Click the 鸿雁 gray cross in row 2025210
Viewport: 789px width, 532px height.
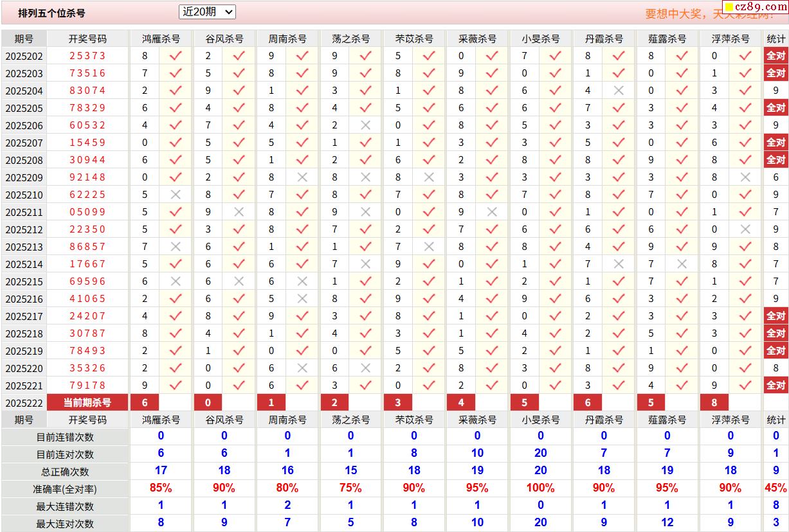click(x=175, y=195)
